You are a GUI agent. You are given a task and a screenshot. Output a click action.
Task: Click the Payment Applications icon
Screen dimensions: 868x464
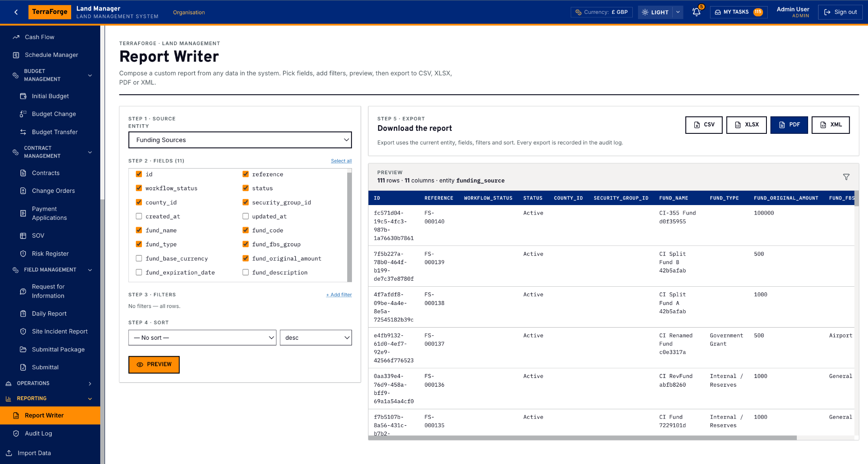(23, 213)
